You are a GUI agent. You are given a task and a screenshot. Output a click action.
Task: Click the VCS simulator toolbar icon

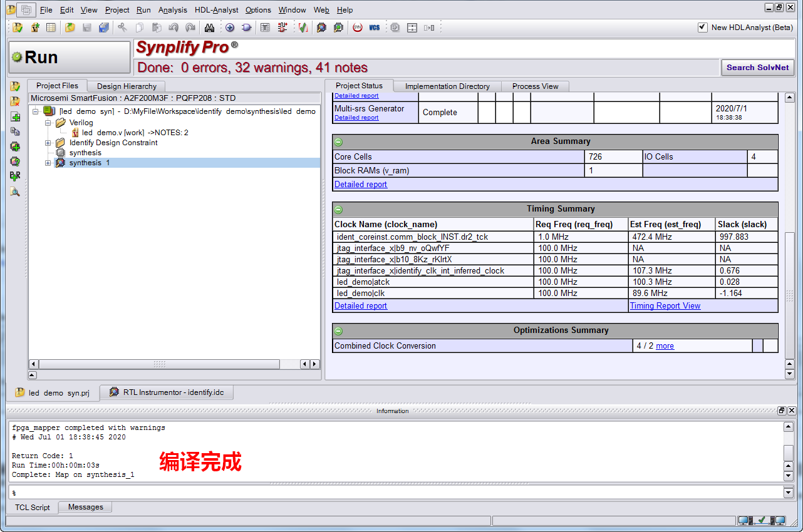coord(375,28)
